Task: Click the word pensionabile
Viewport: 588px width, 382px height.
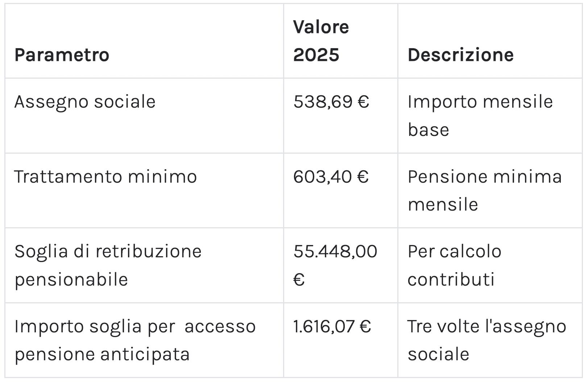Action: coord(71,279)
